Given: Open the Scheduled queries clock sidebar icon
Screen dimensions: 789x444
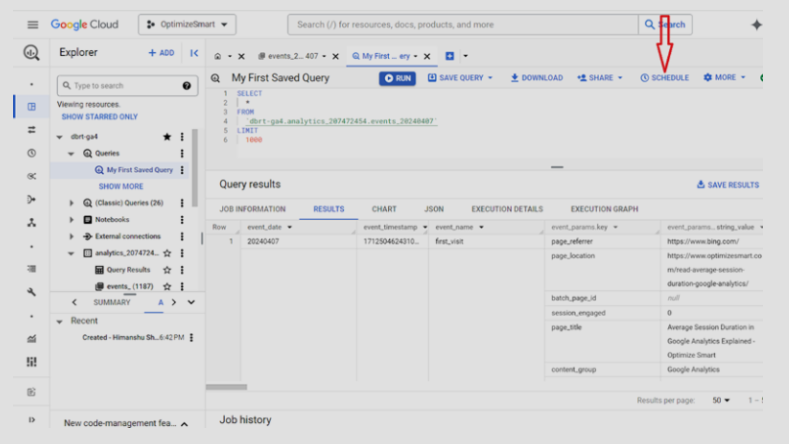Looking at the screenshot, I should (x=32, y=153).
